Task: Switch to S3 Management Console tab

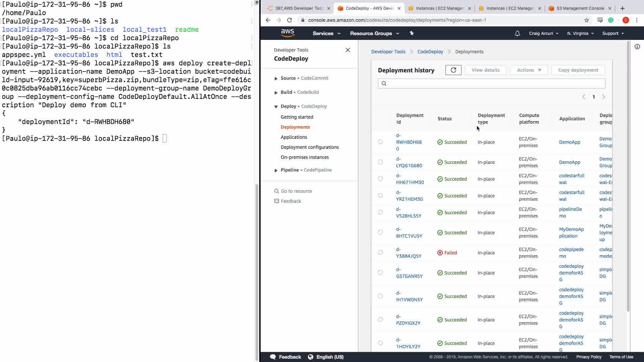Action: pos(580,8)
